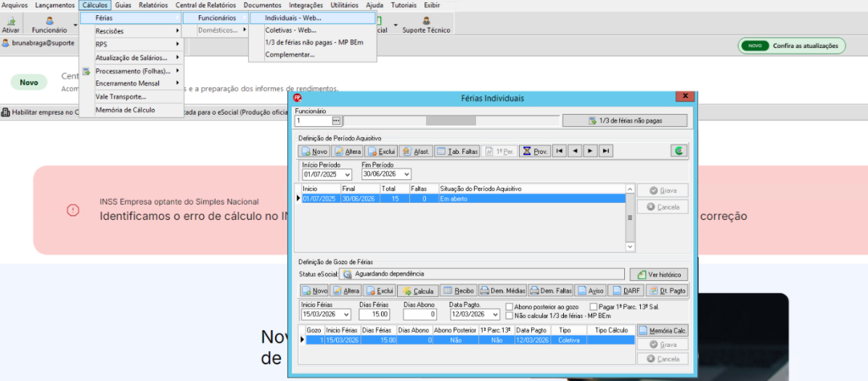Click Altera in Gozo de Férias toolbar
This screenshot has width=868, height=381.
(x=346, y=291)
